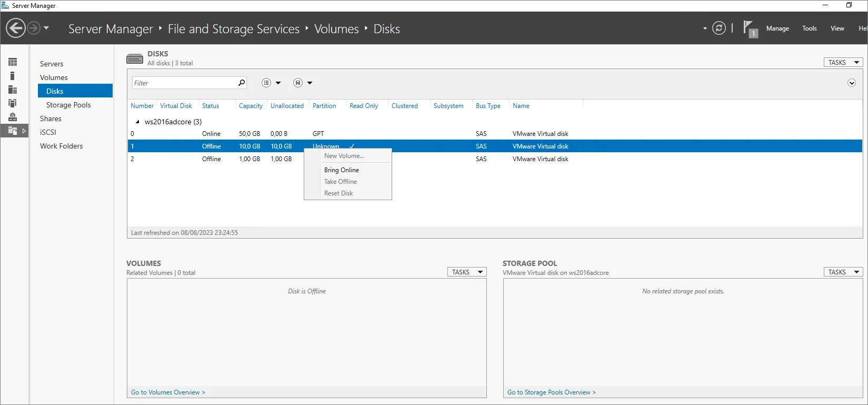Collapse the ws2016adcore disk group

point(137,122)
